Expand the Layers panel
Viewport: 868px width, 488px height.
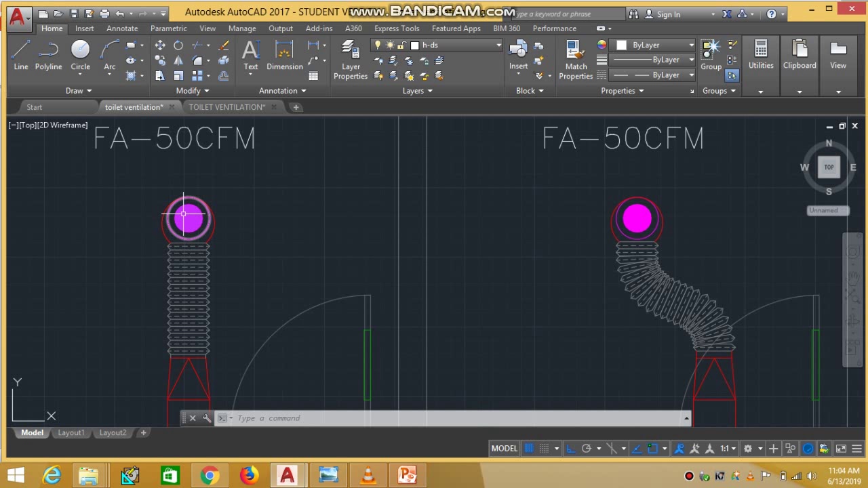pos(418,91)
